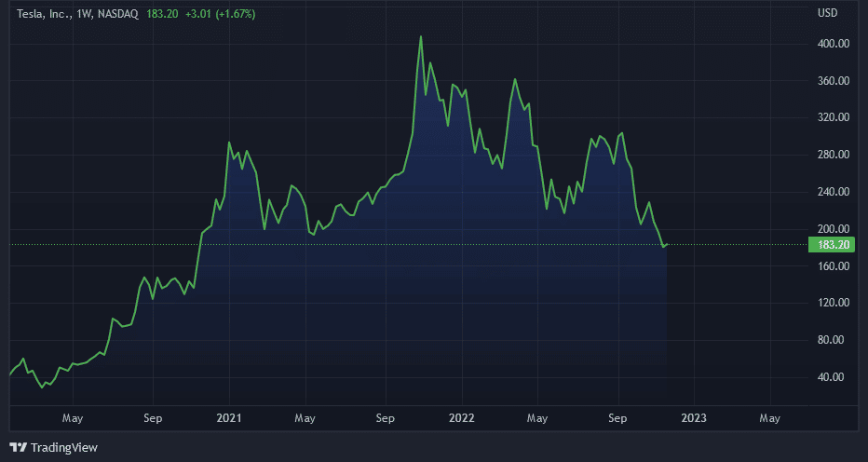Screen dimensions: 868x462
Task: Select the 2021 marker on time axis
Action: pos(230,418)
